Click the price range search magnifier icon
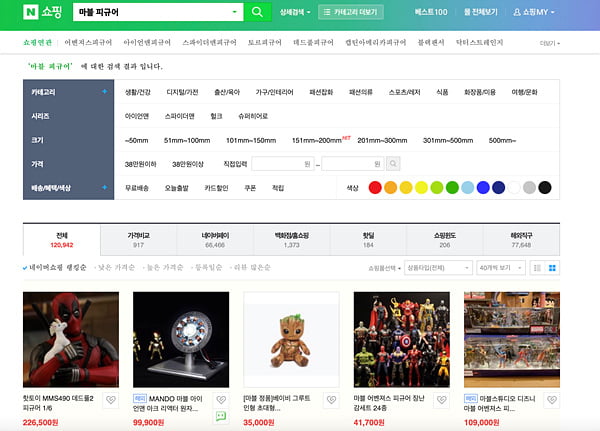This screenshot has height=431, width=600. [x=393, y=164]
